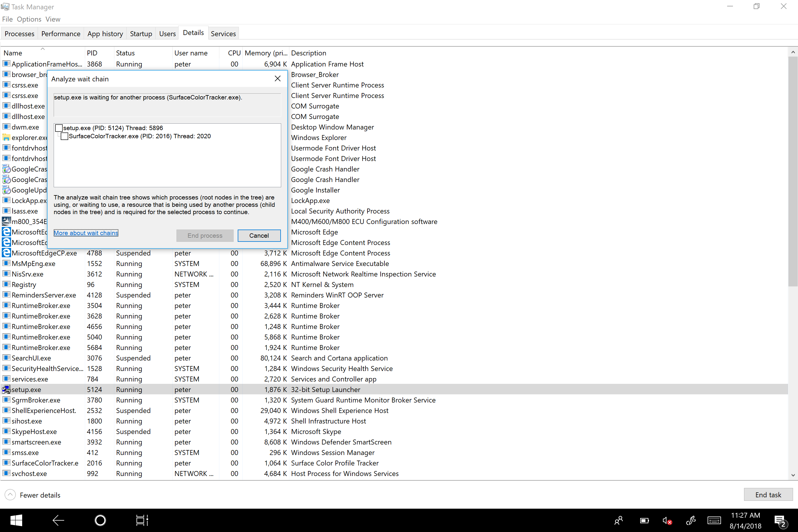Viewport: 798px width, 532px height.
Task: Select the RemindersServer.exe row
Action: (x=394, y=295)
